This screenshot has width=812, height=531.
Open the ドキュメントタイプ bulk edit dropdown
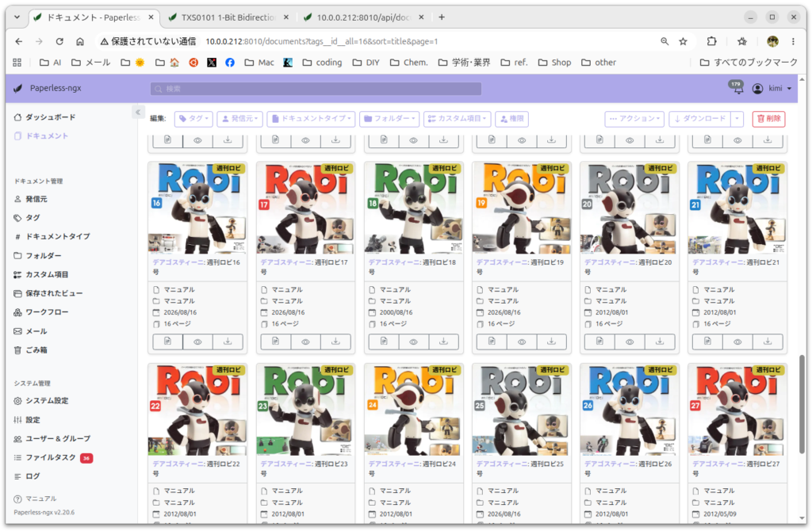click(311, 119)
